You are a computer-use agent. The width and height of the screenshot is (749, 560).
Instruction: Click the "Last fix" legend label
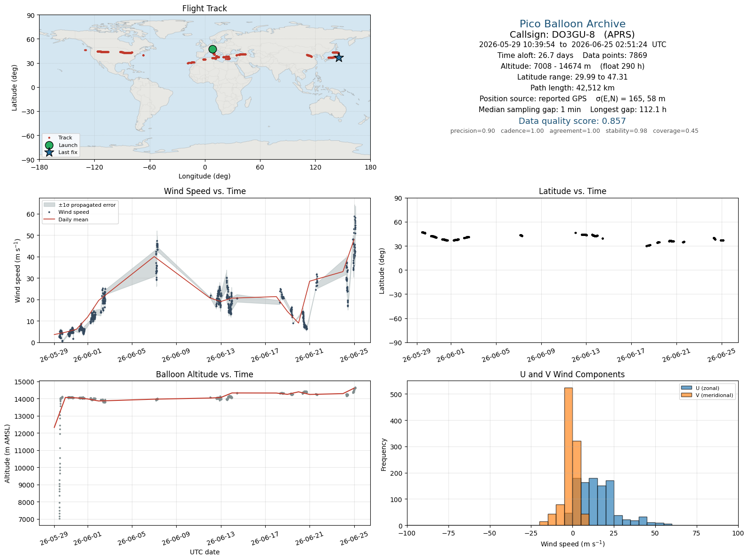[x=68, y=152]
